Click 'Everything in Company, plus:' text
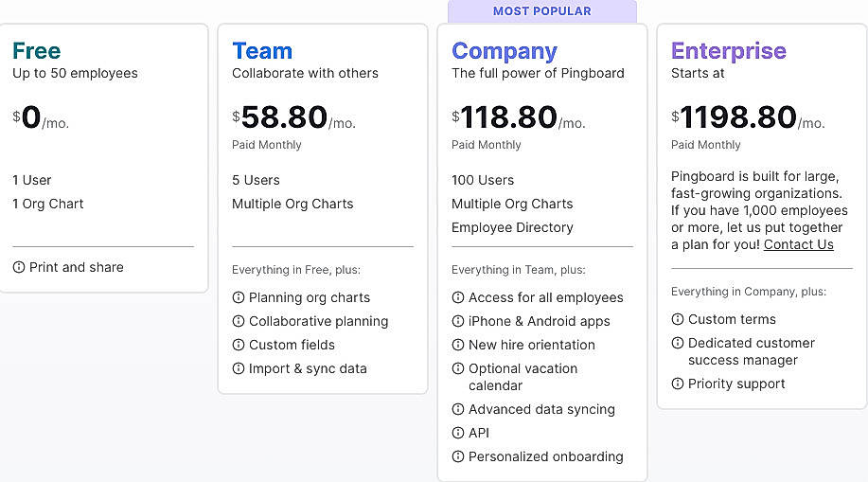This screenshot has height=482, width=868. click(x=749, y=292)
